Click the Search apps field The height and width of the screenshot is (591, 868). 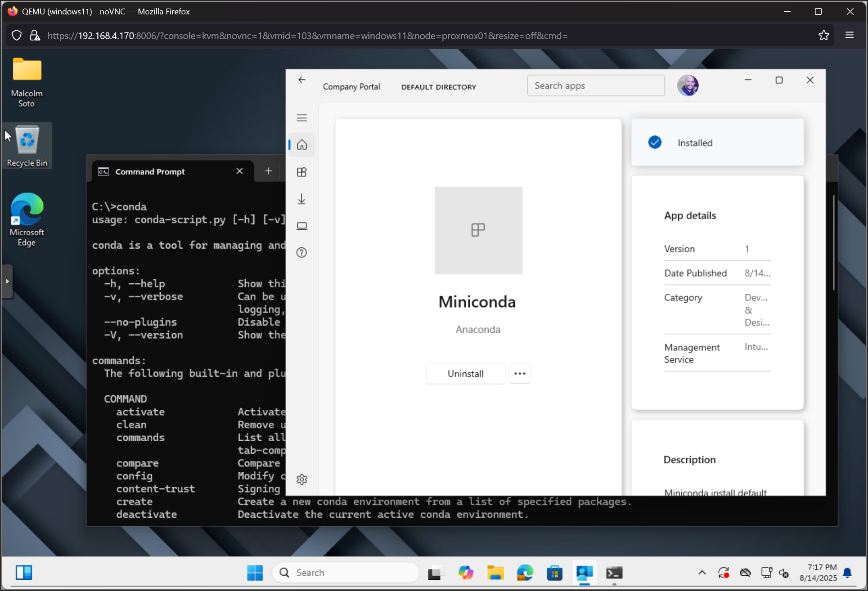point(596,85)
